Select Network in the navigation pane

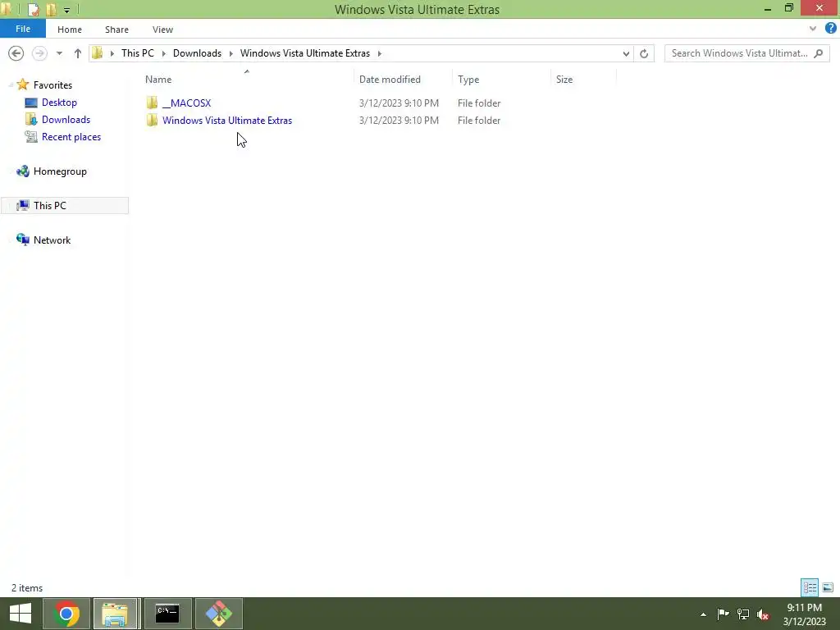[x=52, y=240]
